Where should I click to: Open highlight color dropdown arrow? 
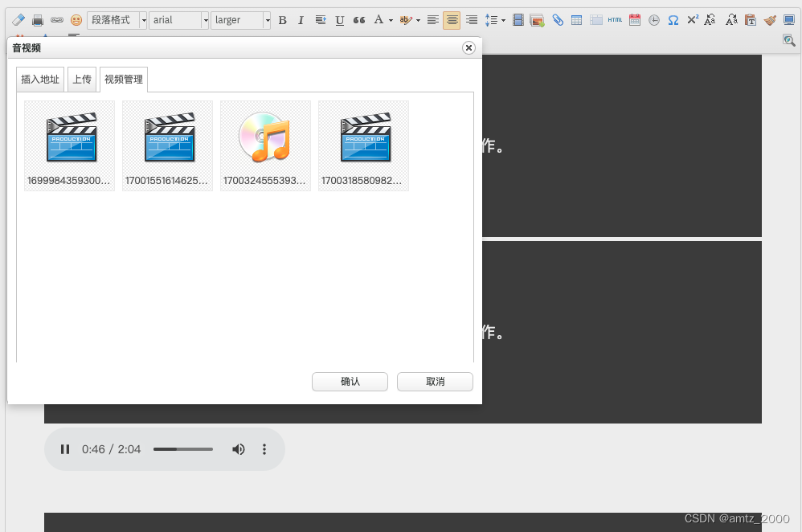pyautogui.click(x=418, y=20)
